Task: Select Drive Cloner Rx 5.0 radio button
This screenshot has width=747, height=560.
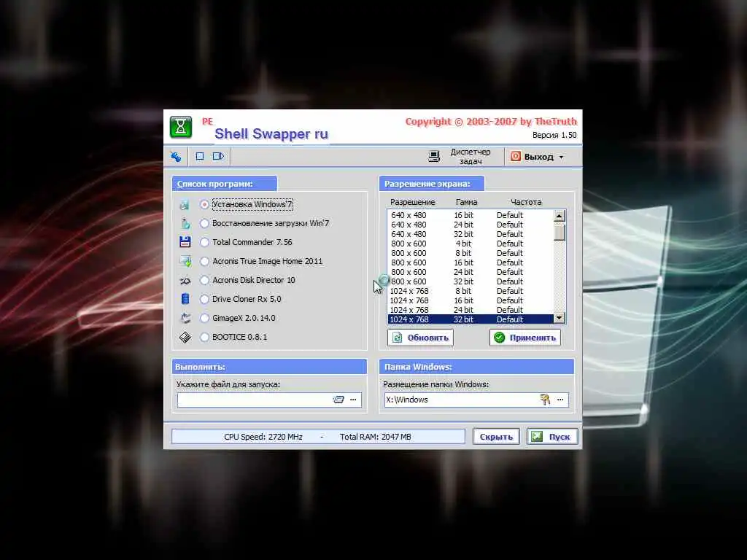Action: point(204,299)
